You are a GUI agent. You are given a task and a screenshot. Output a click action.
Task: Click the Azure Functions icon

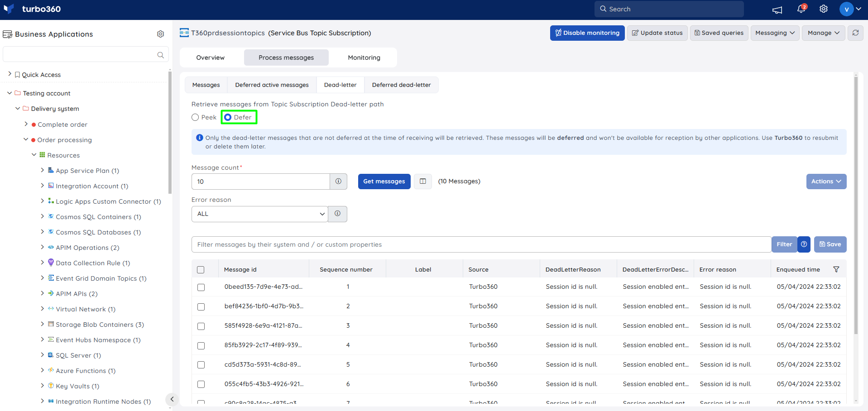click(51, 370)
